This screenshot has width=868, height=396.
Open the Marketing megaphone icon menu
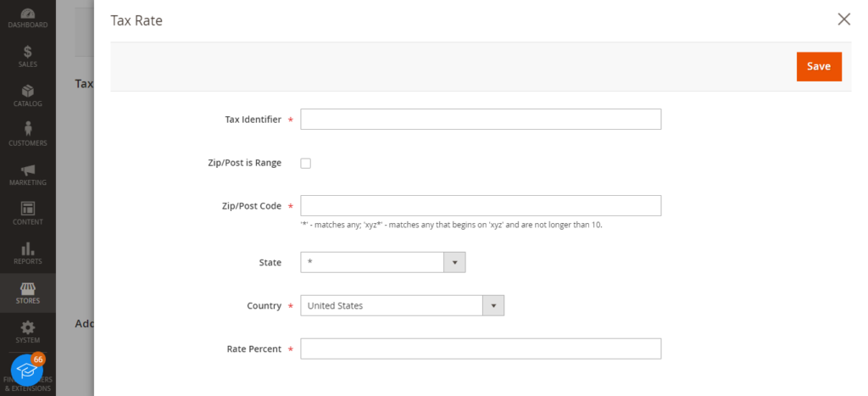tap(28, 175)
